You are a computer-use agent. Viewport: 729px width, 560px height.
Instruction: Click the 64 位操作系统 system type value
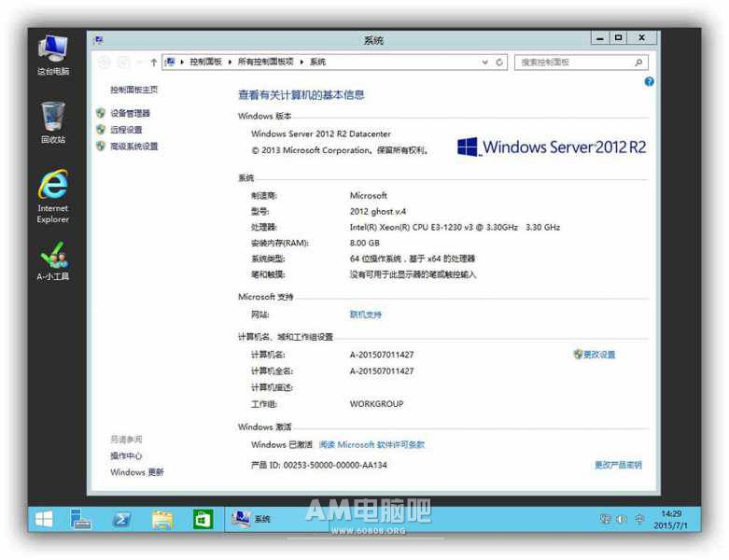pos(413,259)
